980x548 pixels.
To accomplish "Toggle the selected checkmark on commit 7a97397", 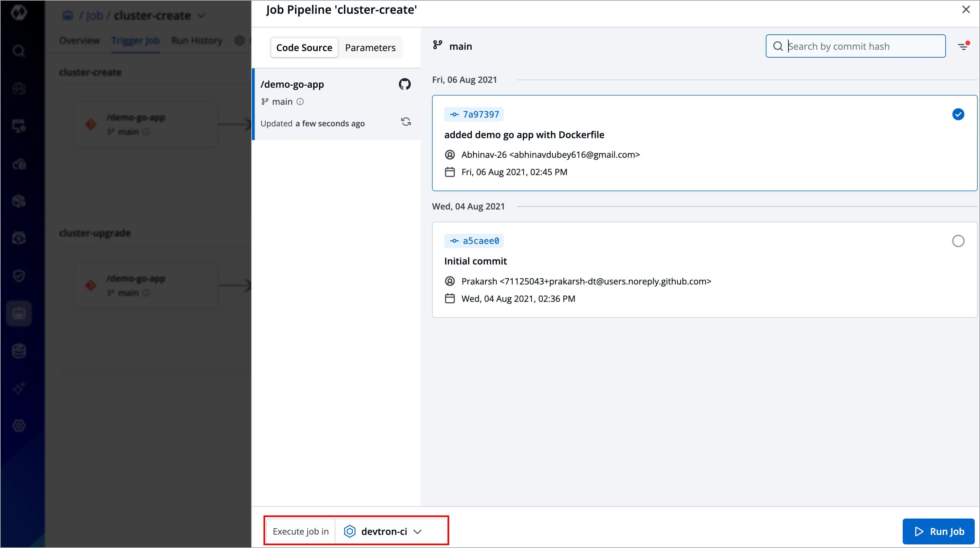I will coord(957,114).
